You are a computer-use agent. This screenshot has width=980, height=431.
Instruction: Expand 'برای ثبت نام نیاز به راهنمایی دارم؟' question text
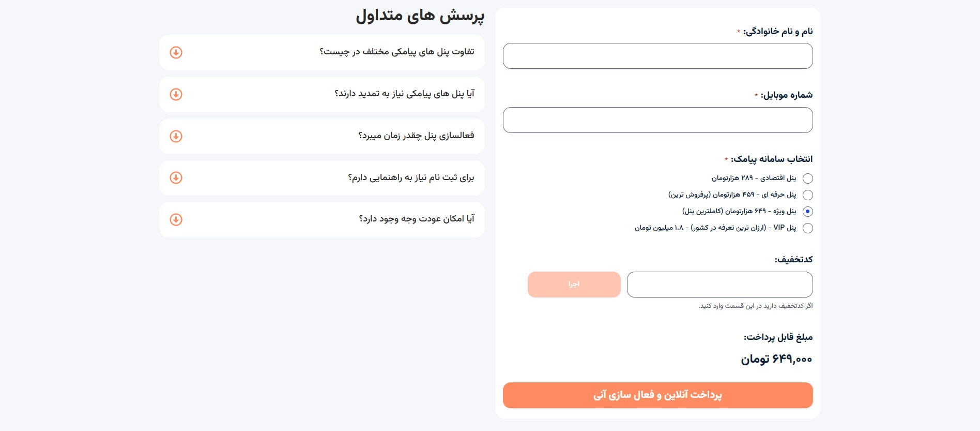click(x=411, y=177)
